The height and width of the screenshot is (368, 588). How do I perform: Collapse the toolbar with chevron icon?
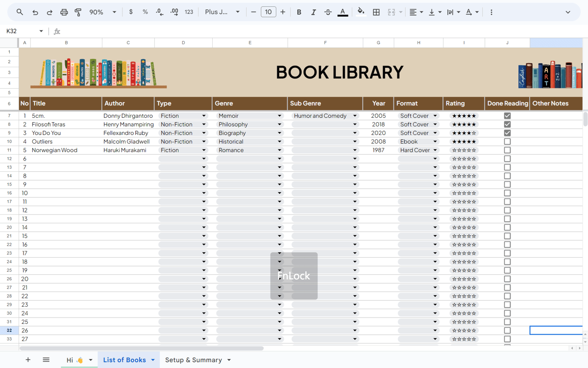tap(568, 12)
